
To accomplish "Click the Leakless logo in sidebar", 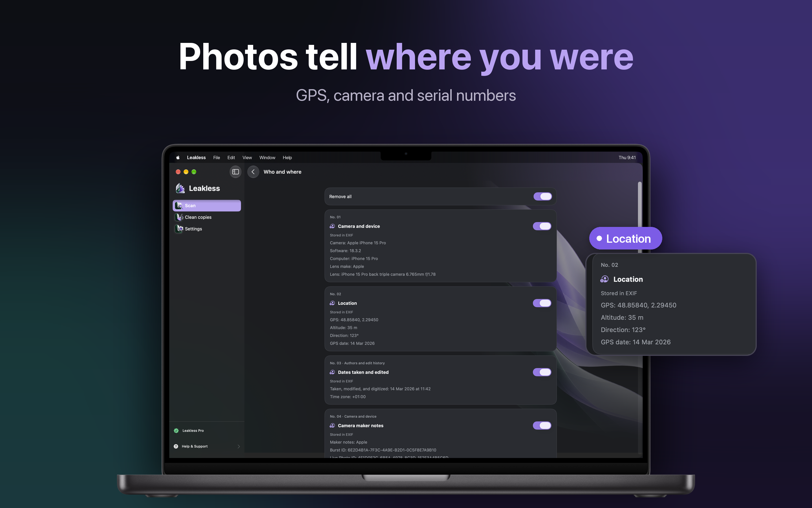I will 180,188.
